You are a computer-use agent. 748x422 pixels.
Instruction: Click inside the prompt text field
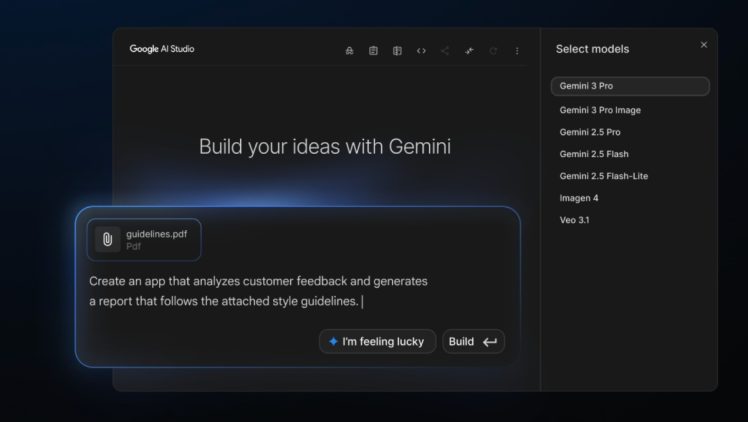[x=260, y=291]
